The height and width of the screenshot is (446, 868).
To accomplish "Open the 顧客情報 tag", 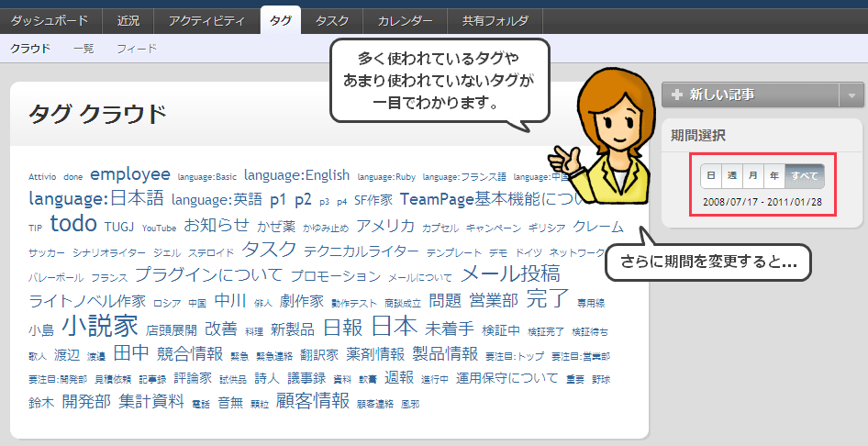I will (x=312, y=400).
